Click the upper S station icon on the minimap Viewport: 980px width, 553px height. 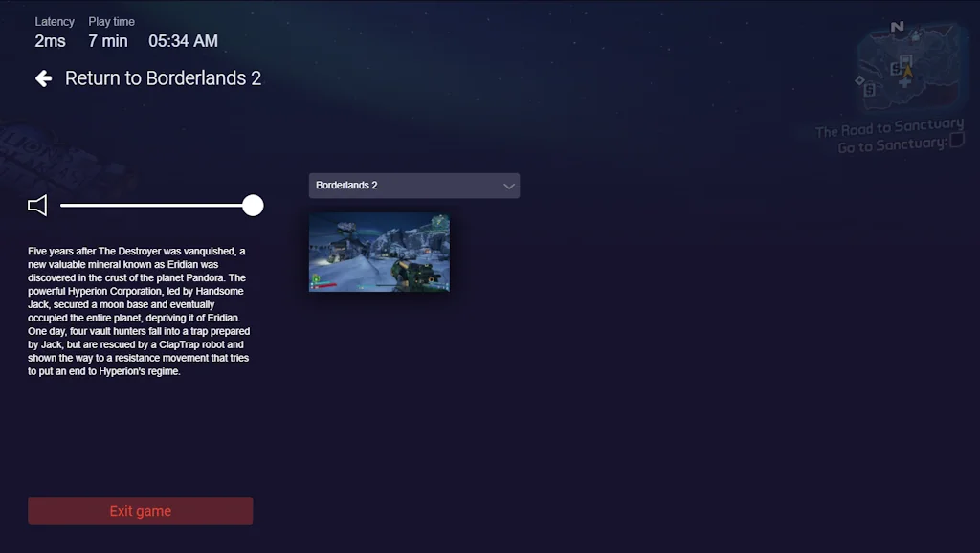pyautogui.click(x=896, y=68)
